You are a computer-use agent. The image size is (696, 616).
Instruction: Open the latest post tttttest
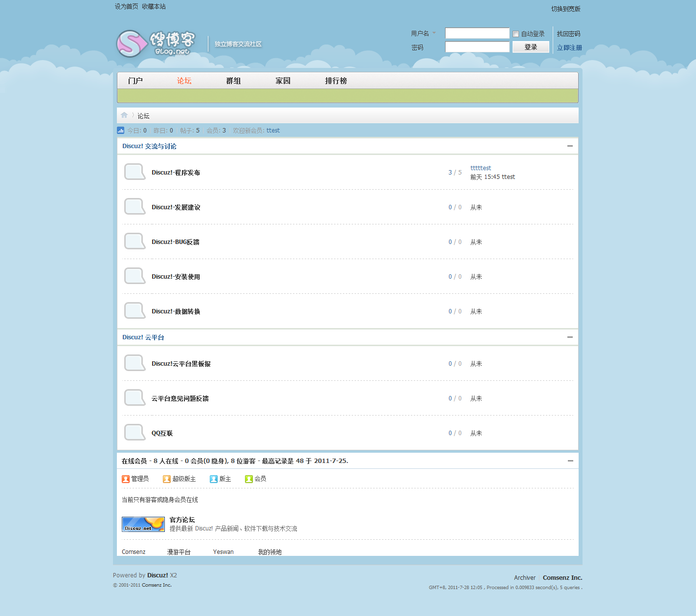click(481, 168)
